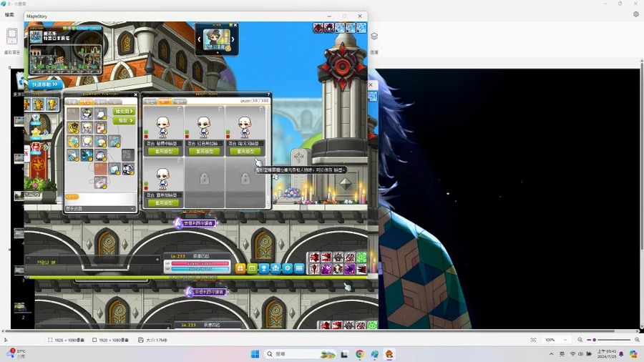Toggle the IME language indicator in tray
Image resolution: width=644 pixels, height=362 pixels.
tap(562, 354)
